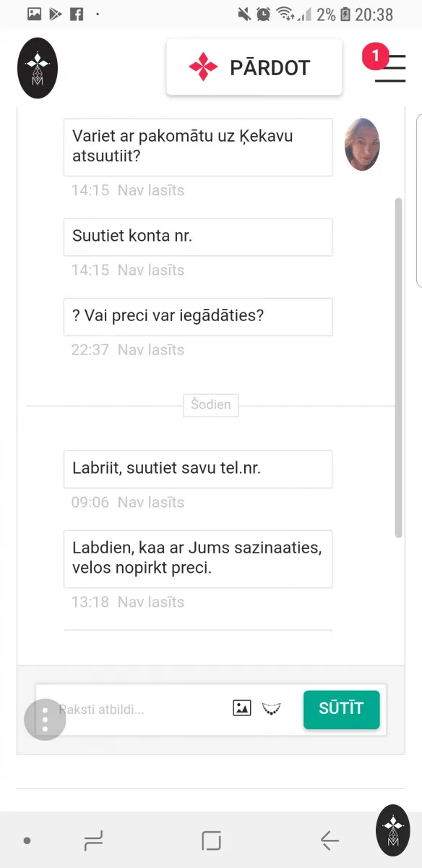Send the message with SŪTĪT button
422x868 pixels.
341,709
